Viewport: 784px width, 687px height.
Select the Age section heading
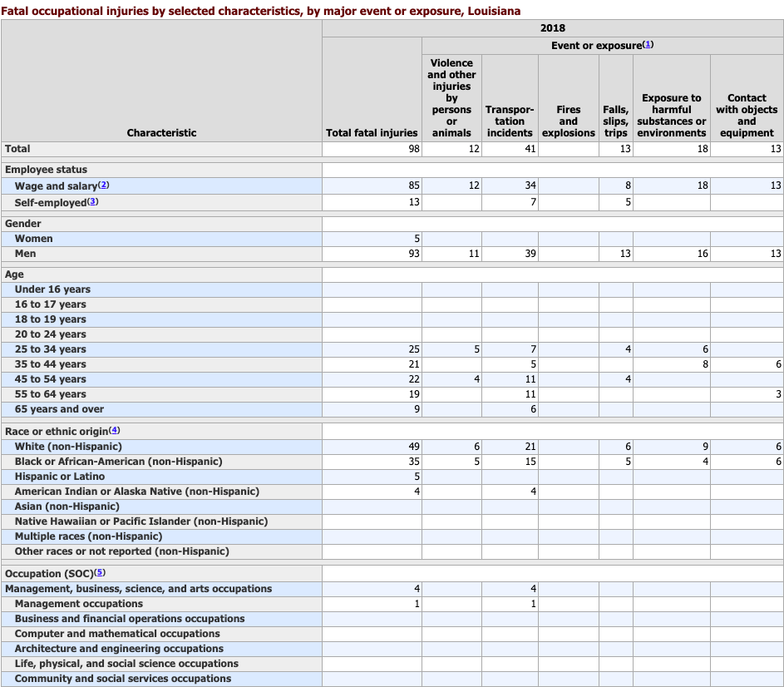coord(14,274)
